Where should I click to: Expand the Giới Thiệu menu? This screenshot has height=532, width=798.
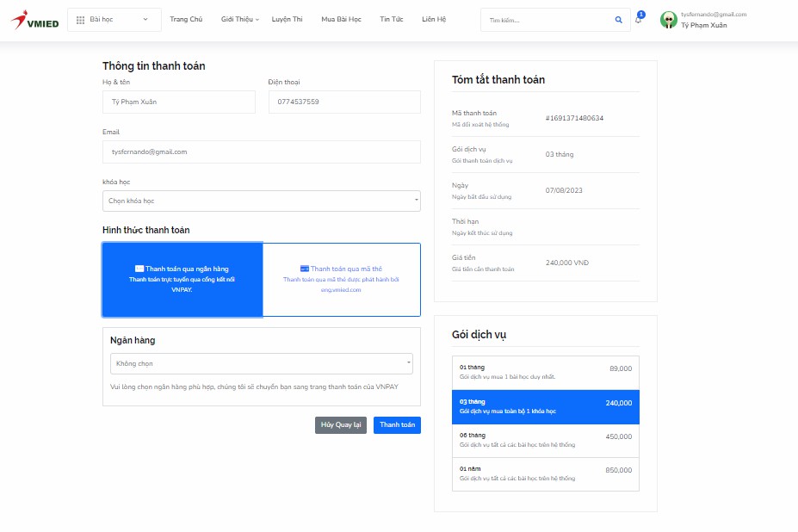click(239, 19)
